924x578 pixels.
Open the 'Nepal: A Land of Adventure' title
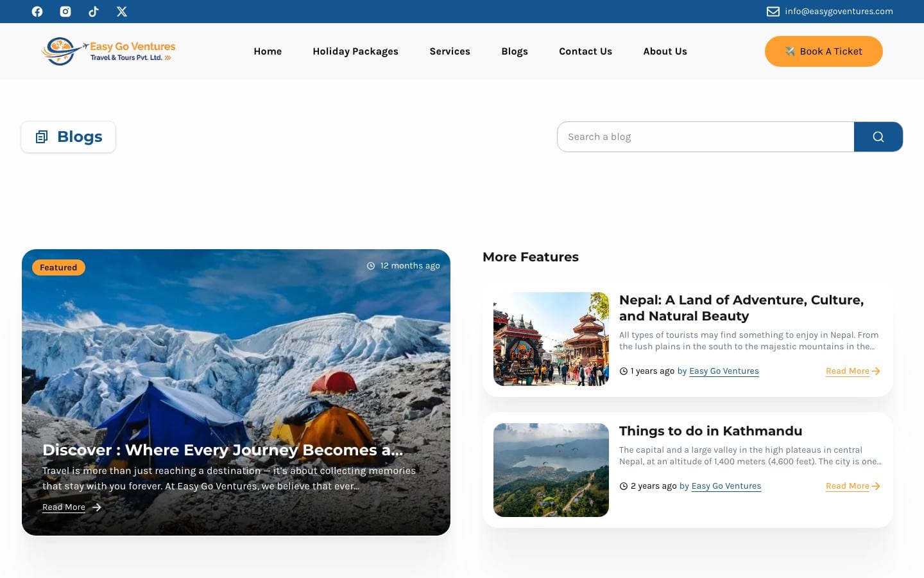pyautogui.click(x=741, y=308)
